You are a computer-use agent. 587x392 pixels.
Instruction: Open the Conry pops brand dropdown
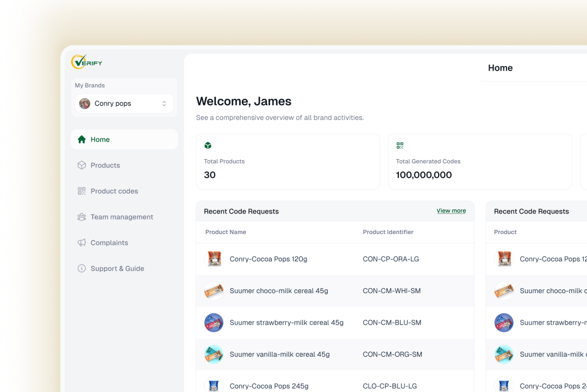coord(124,104)
